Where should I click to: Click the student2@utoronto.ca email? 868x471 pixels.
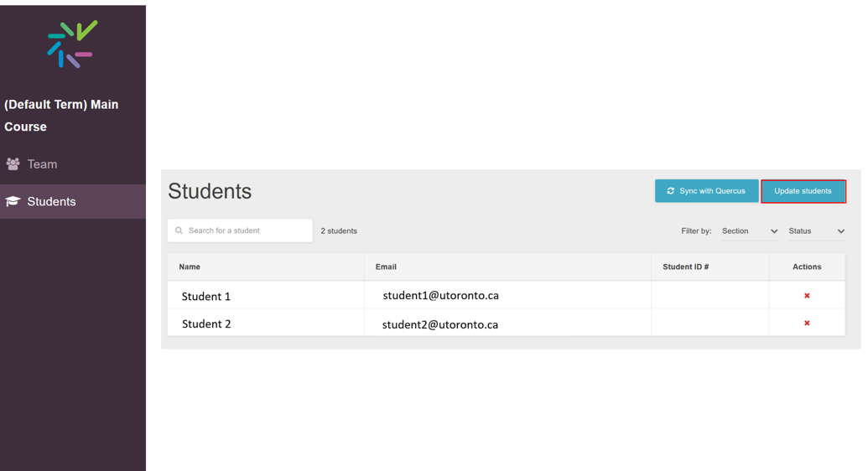coord(440,324)
